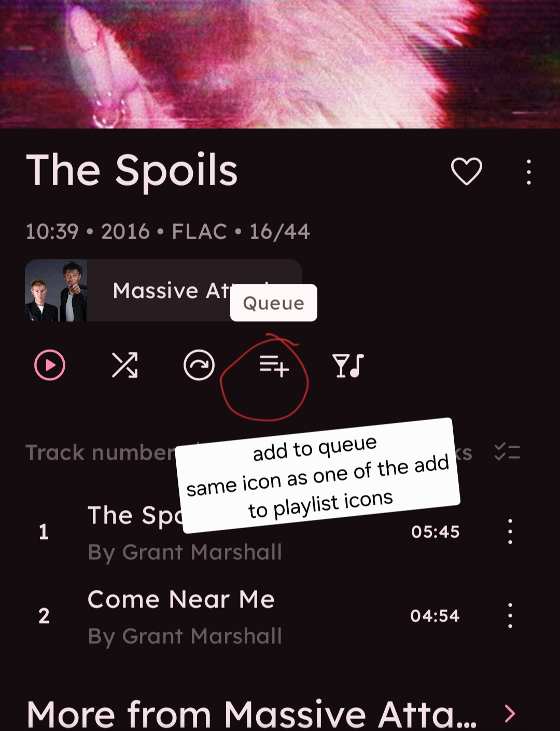Viewport: 560px width, 731px height.
Task: Tap the Queue tooltip label
Action: click(274, 303)
